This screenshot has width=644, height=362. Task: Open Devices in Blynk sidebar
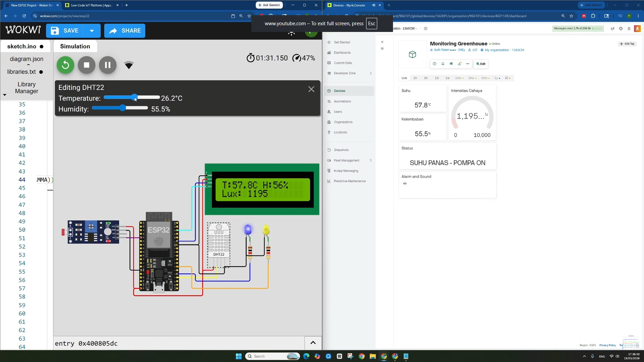click(x=349, y=91)
